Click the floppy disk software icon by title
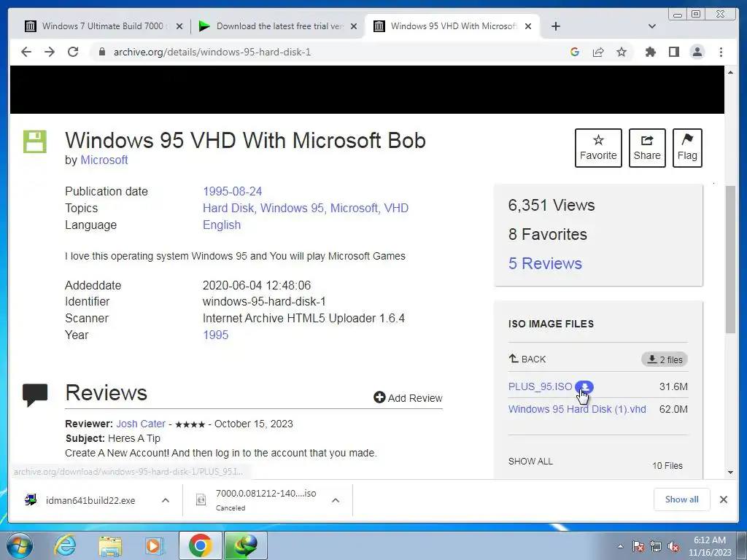 (x=35, y=142)
